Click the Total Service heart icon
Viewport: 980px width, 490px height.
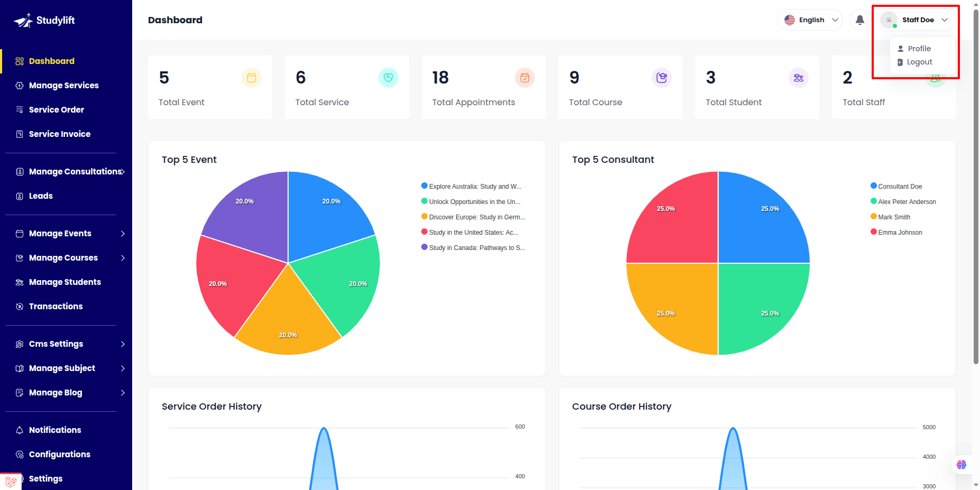pyautogui.click(x=389, y=78)
